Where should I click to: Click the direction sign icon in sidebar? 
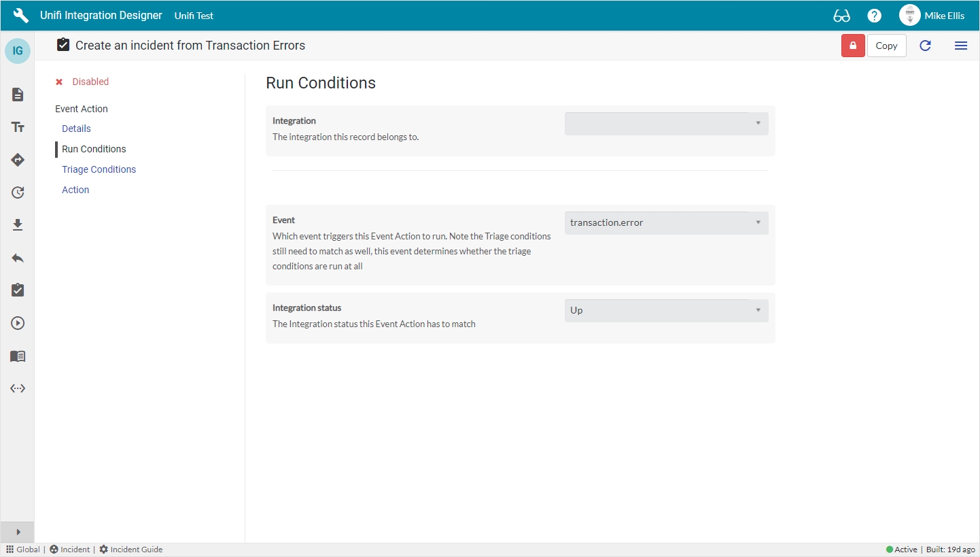18,160
